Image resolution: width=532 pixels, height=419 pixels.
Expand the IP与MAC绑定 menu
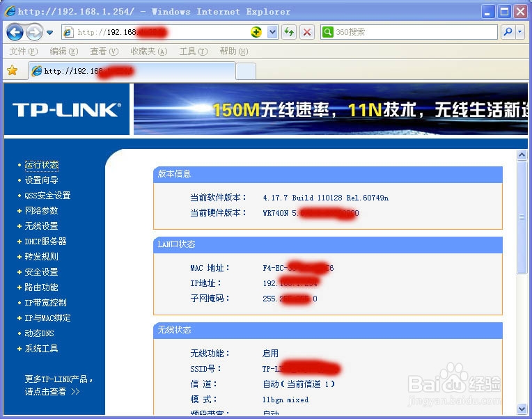(47, 318)
